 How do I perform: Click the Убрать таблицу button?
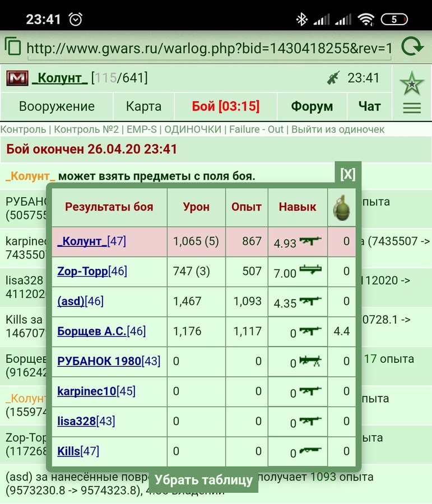[203, 480]
